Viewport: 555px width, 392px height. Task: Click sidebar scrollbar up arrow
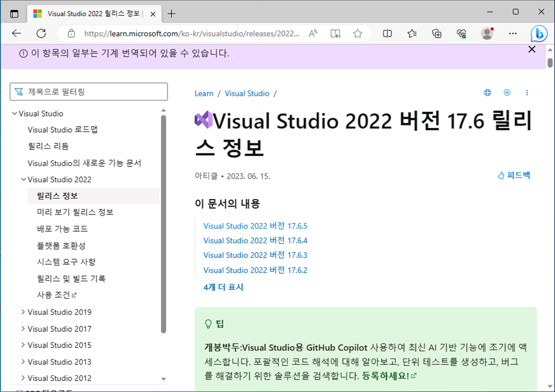[x=163, y=111]
